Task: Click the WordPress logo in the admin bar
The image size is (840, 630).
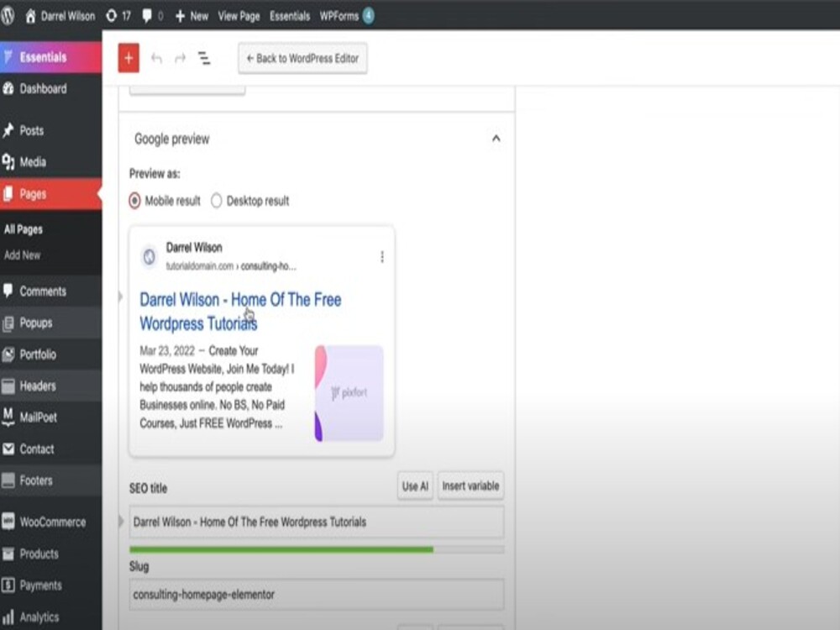Action: coord(9,14)
